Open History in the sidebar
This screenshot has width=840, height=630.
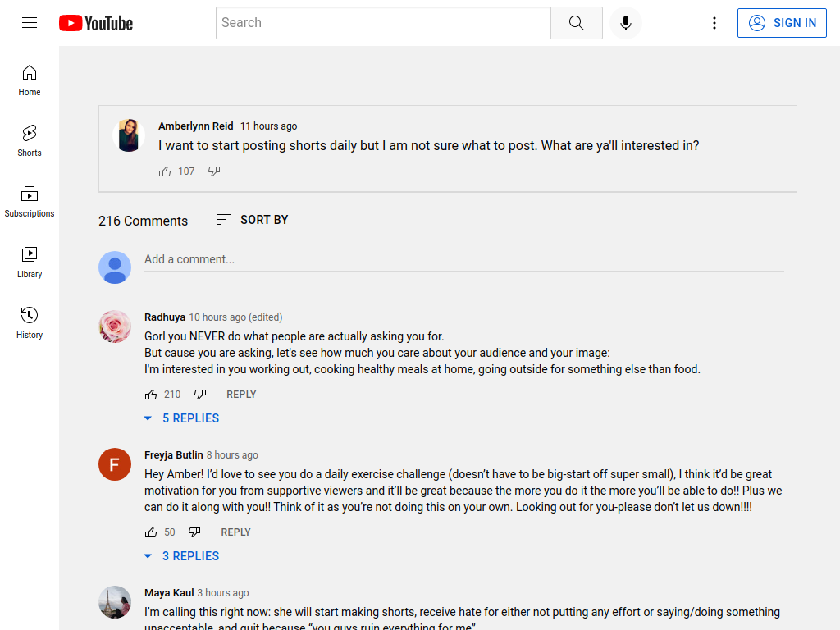[30, 322]
